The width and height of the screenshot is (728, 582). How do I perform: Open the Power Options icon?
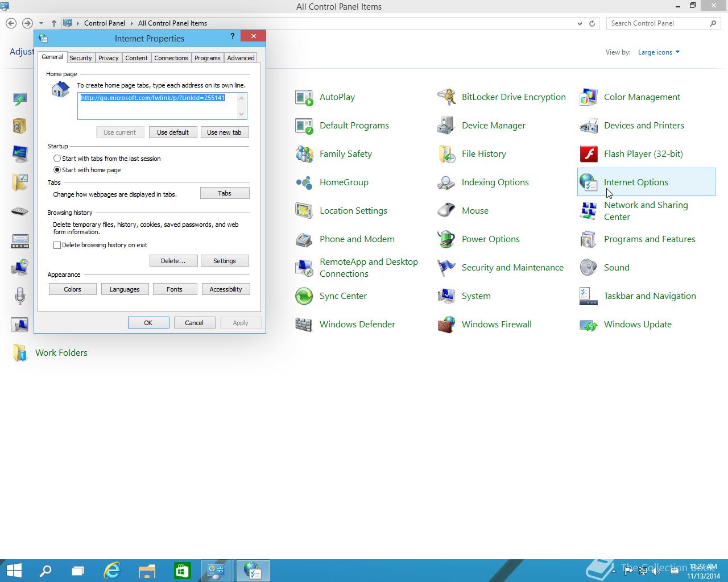tap(446, 239)
